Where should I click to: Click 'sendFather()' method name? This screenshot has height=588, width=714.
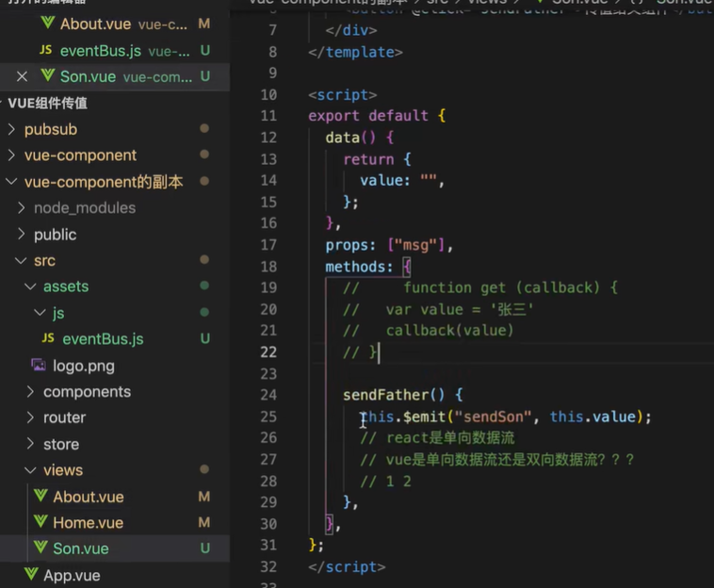pos(394,395)
